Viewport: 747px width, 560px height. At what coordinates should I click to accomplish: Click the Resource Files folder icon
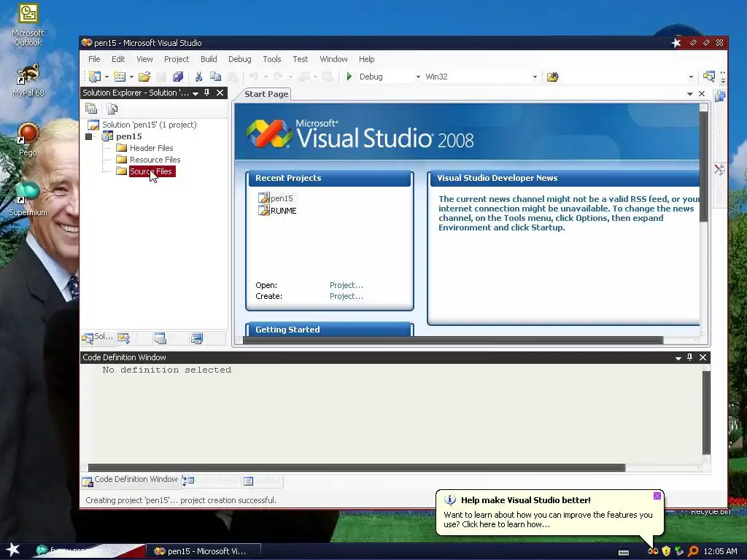tap(122, 160)
